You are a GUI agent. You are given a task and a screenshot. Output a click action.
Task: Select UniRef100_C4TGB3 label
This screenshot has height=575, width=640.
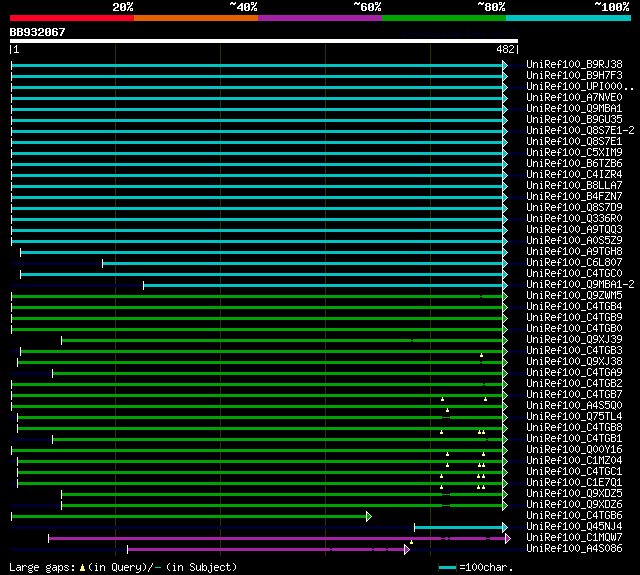574,351
